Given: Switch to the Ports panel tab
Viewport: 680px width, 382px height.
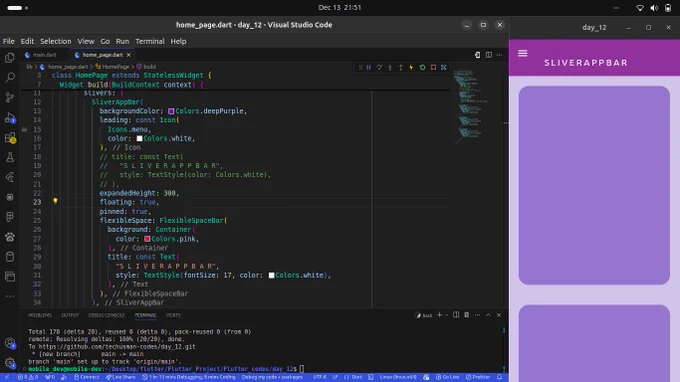Looking at the screenshot, I should (x=173, y=315).
